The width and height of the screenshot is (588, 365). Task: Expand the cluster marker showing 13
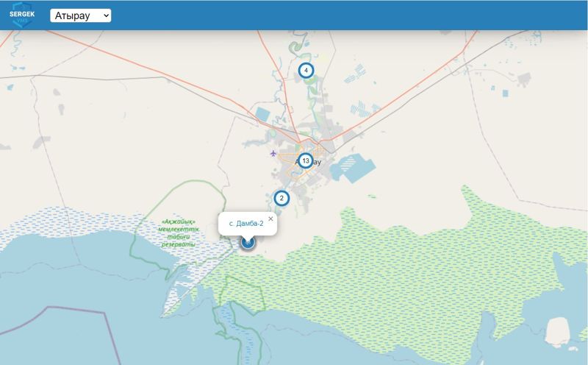coord(306,160)
